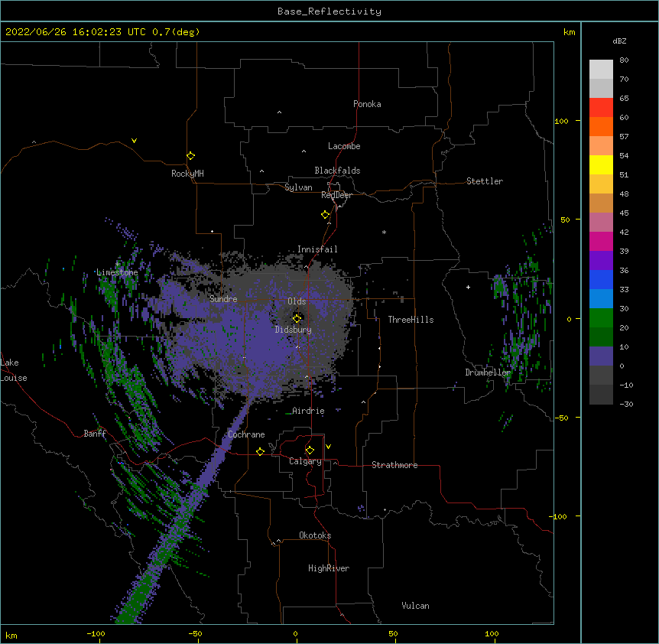659x644 pixels.
Task: Click the Lake Louise label
Action: (x=14, y=370)
